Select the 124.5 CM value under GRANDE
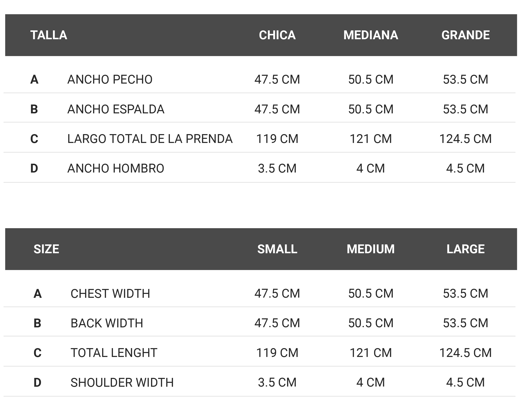The height and width of the screenshot is (420, 524). click(x=466, y=139)
